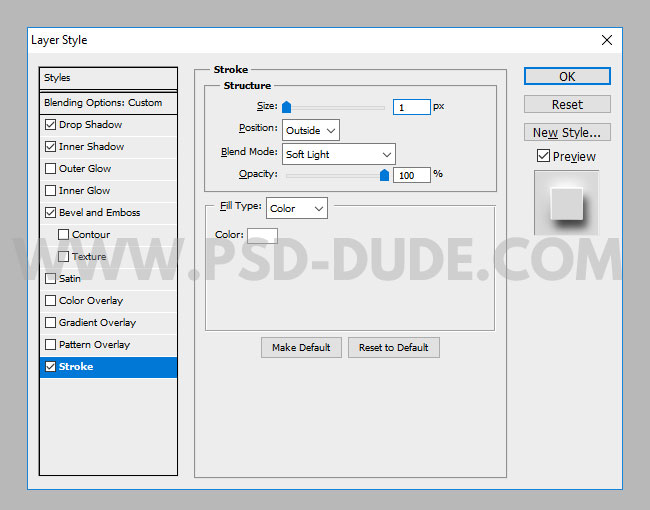Uncheck the Stroke effect checkbox
This screenshot has width=650, height=510.
pos(51,367)
